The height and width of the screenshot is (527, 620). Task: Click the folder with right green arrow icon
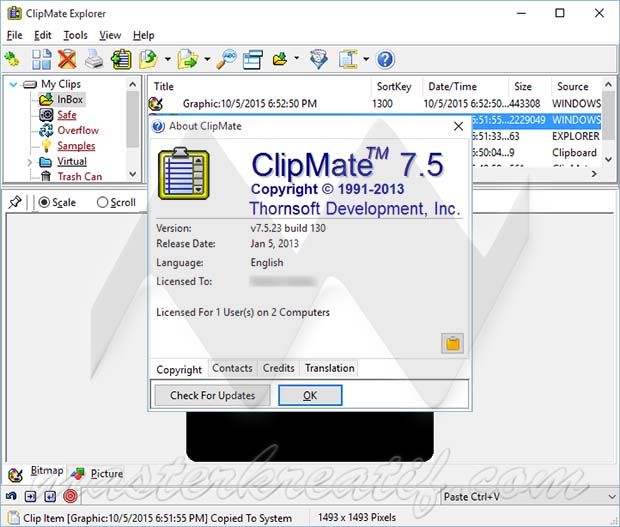click(188, 59)
